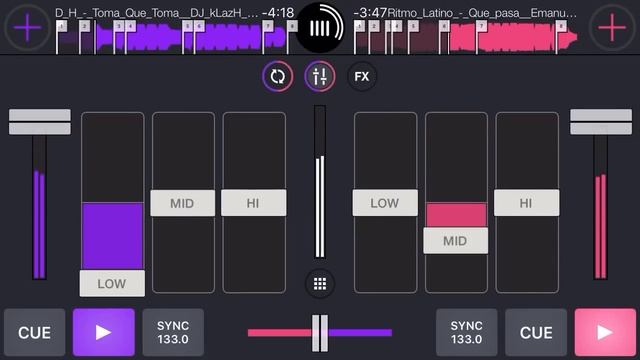The height and width of the screenshot is (360, 640).
Task: Toggle the loop sync circular arrows icon
Action: pos(278,76)
